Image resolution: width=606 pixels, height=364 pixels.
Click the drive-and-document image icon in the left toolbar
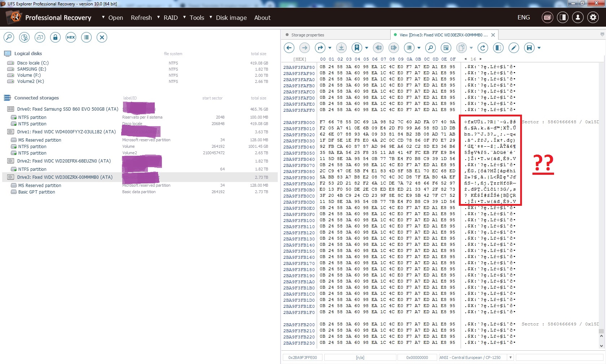tap(40, 37)
